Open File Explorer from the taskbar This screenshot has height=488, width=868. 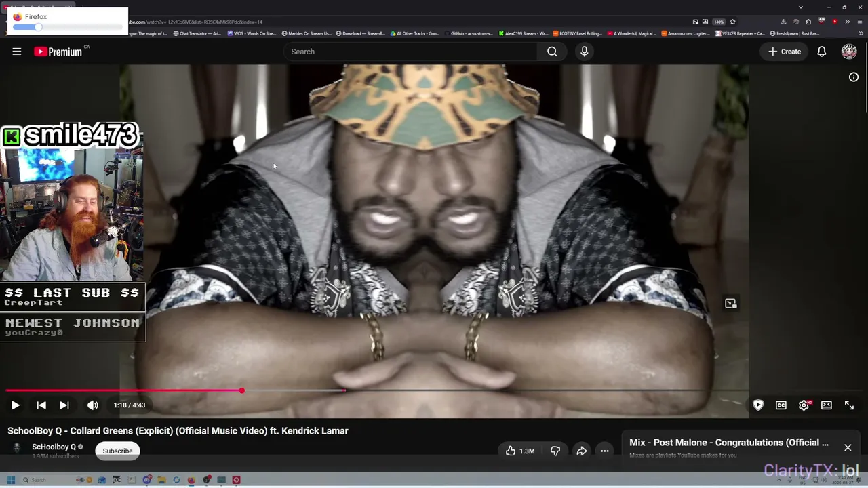pos(161,480)
